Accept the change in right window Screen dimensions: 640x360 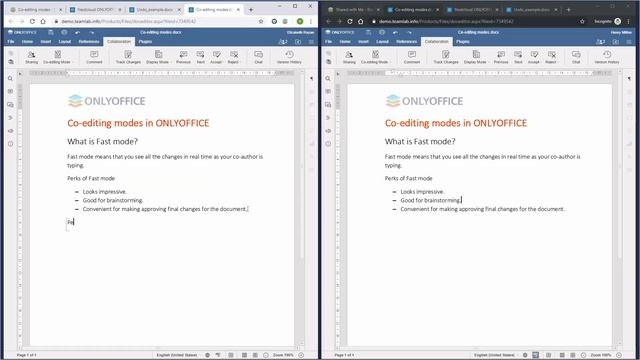(534, 57)
